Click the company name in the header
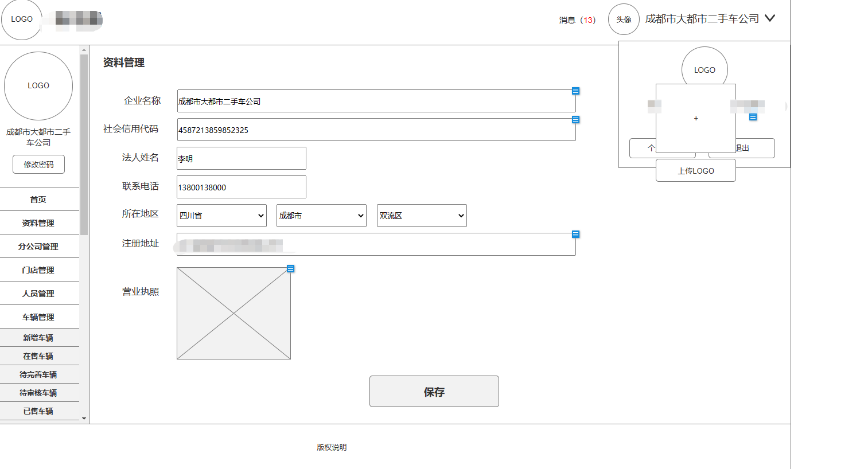868x469 pixels. coord(702,19)
